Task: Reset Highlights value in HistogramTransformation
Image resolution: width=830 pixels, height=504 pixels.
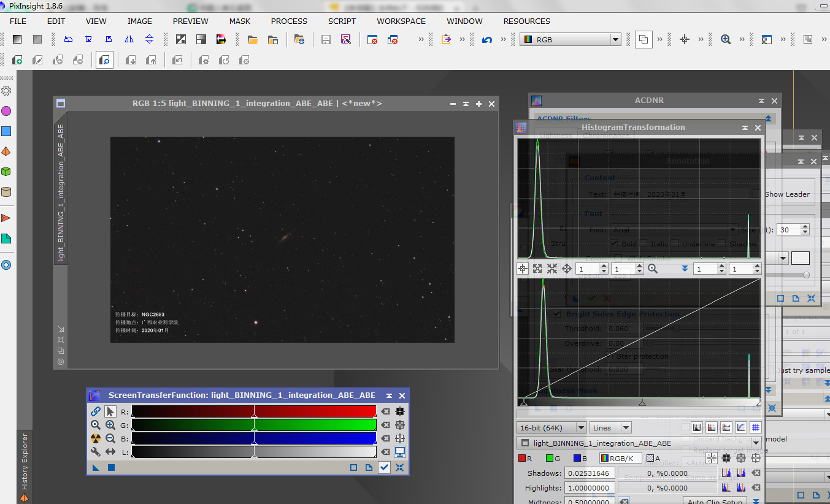Action: point(756,488)
